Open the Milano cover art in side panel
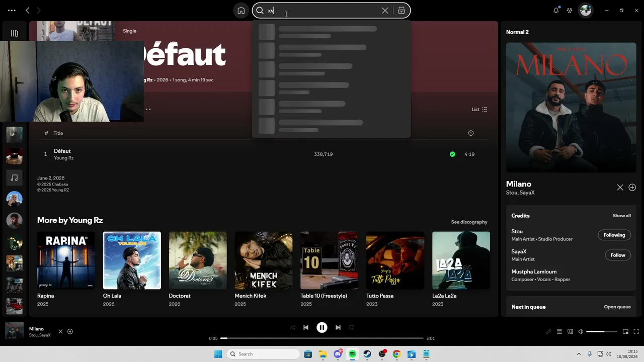The width and height of the screenshot is (644, 362). coord(571,107)
